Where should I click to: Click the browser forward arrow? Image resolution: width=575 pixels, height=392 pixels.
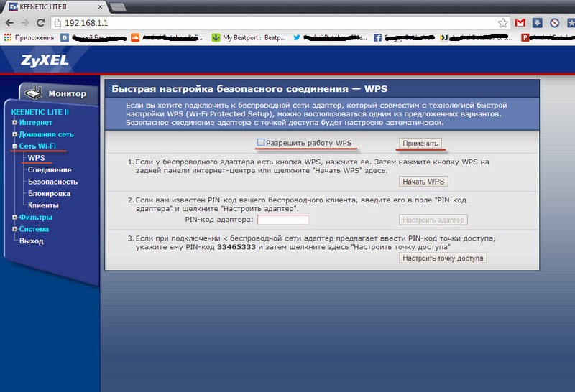click(x=25, y=23)
